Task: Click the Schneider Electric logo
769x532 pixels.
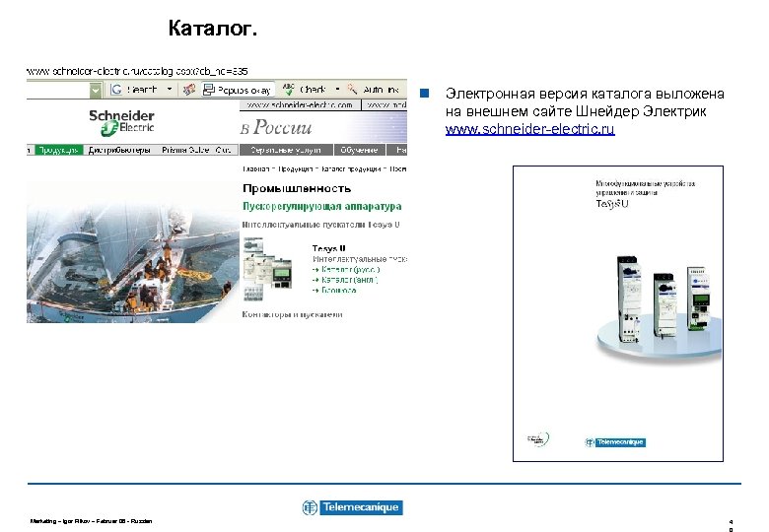Action: [121, 122]
